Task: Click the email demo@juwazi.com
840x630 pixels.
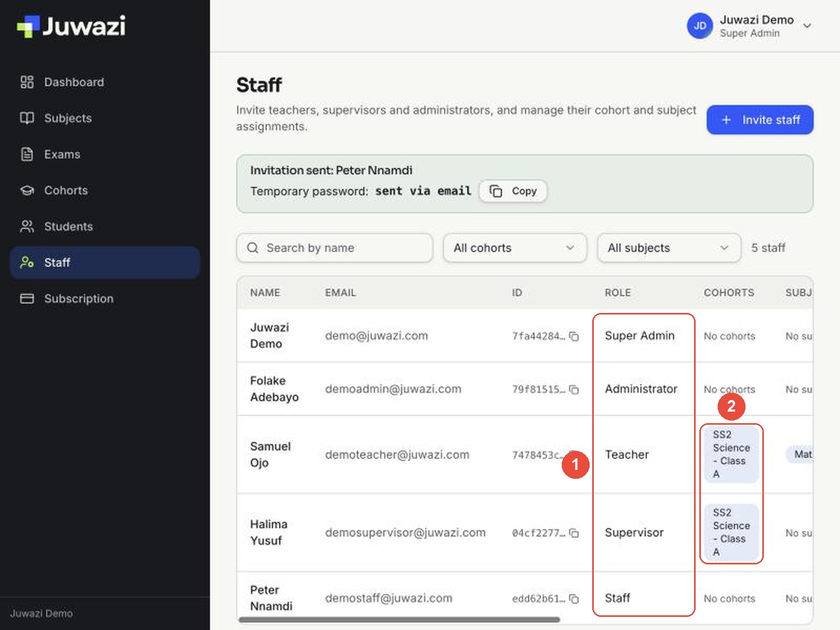Action: [x=376, y=336]
